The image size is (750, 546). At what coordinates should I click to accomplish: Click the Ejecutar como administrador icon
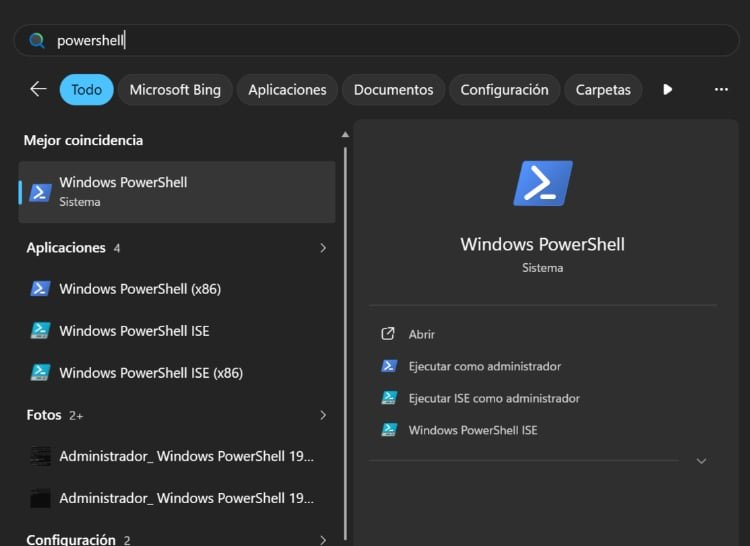point(389,366)
